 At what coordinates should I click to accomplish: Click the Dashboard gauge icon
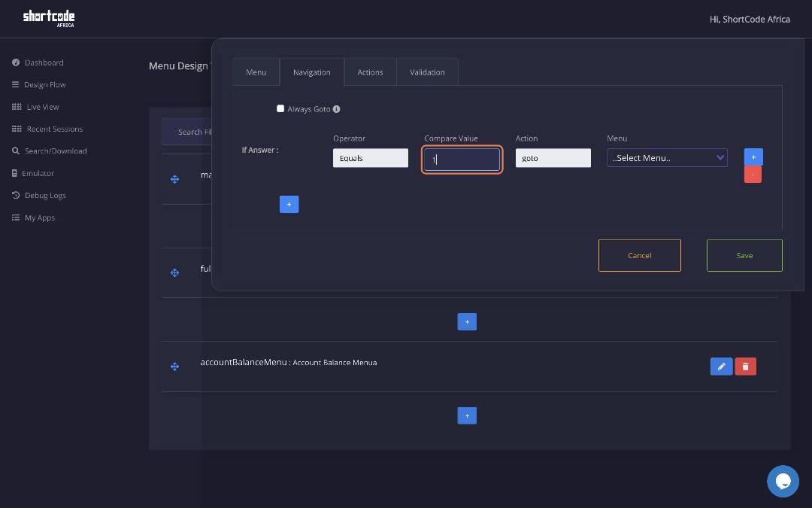pyautogui.click(x=16, y=62)
